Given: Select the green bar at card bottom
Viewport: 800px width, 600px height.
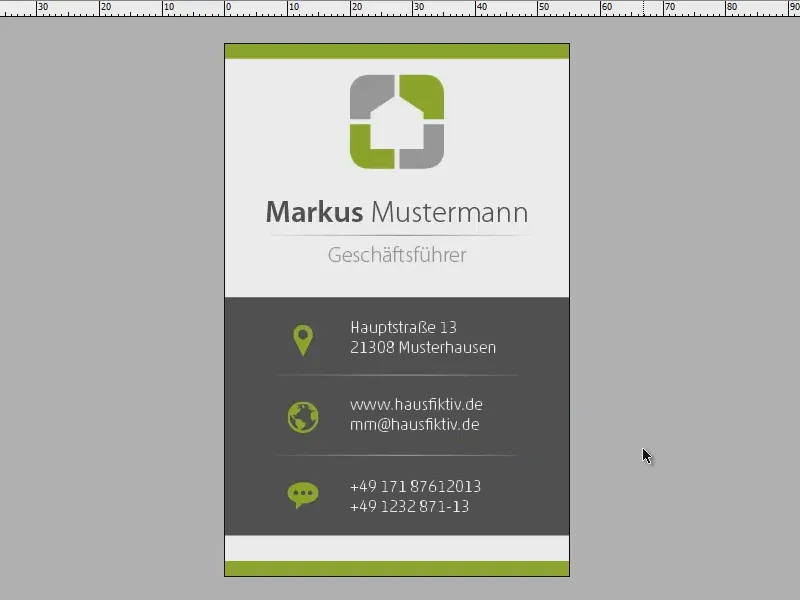Looking at the screenshot, I should [x=397, y=568].
